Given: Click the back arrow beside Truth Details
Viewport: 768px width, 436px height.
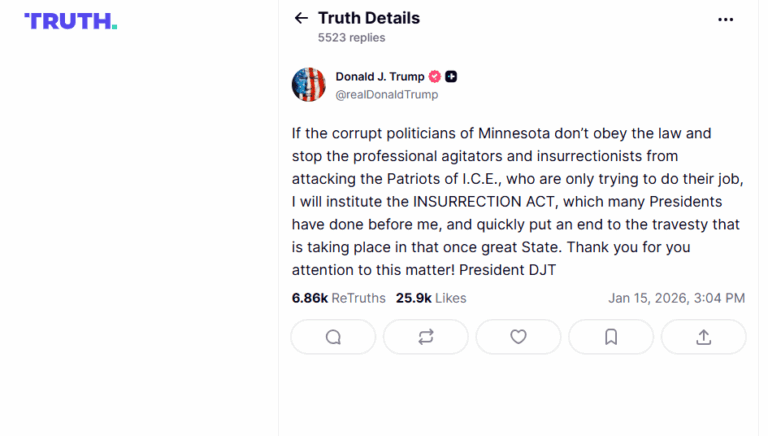Looking at the screenshot, I should (x=301, y=18).
